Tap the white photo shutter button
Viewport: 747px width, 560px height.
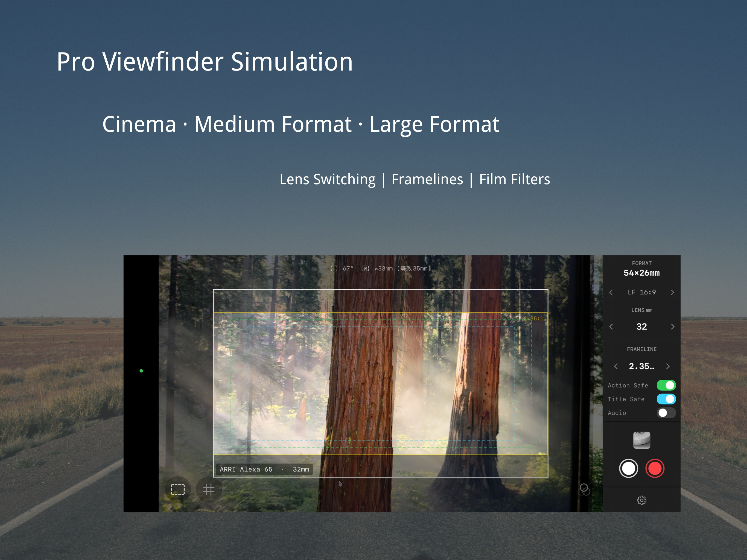click(x=628, y=468)
